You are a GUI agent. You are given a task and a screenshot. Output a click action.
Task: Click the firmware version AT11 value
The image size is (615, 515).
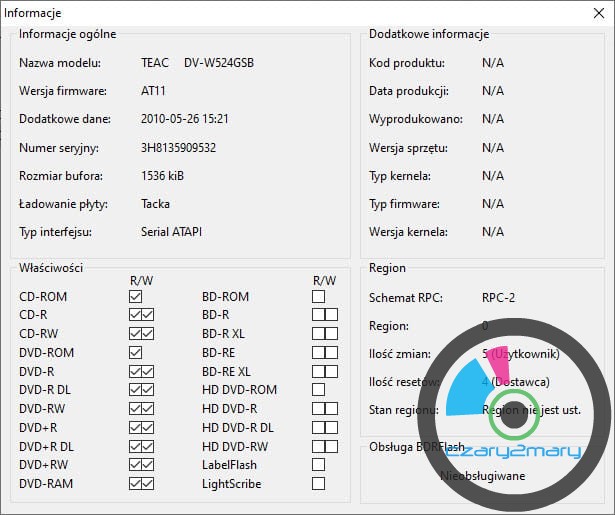click(154, 91)
